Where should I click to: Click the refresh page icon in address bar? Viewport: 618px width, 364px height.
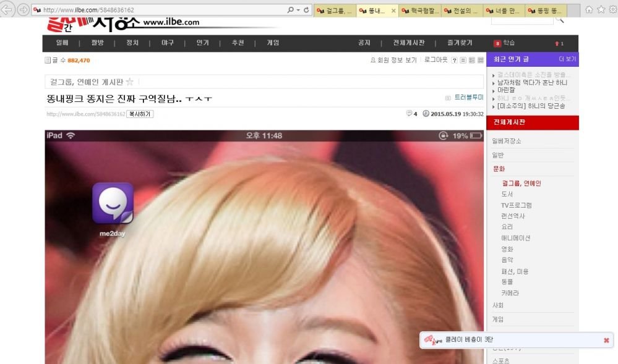click(x=306, y=10)
